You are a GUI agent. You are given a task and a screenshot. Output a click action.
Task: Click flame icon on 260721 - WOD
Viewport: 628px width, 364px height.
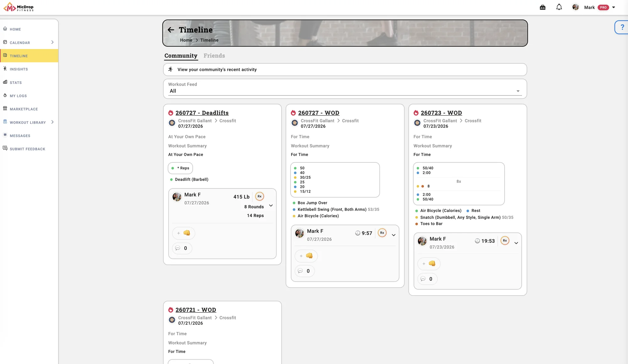[x=171, y=310]
